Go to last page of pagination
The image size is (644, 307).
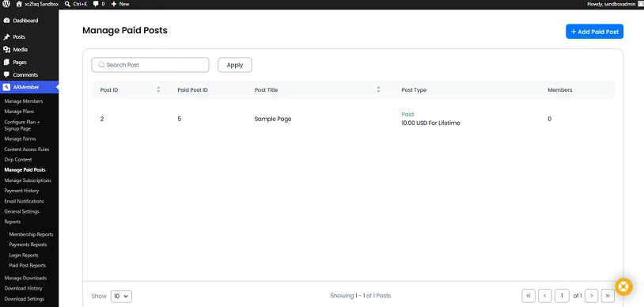(x=608, y=295)
